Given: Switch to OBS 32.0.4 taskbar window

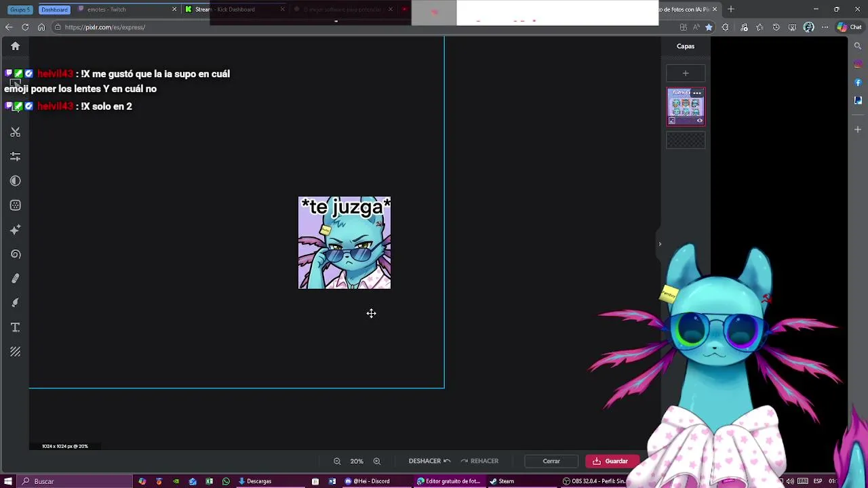Looking at the screenshot, I should (x=594, y=481).
